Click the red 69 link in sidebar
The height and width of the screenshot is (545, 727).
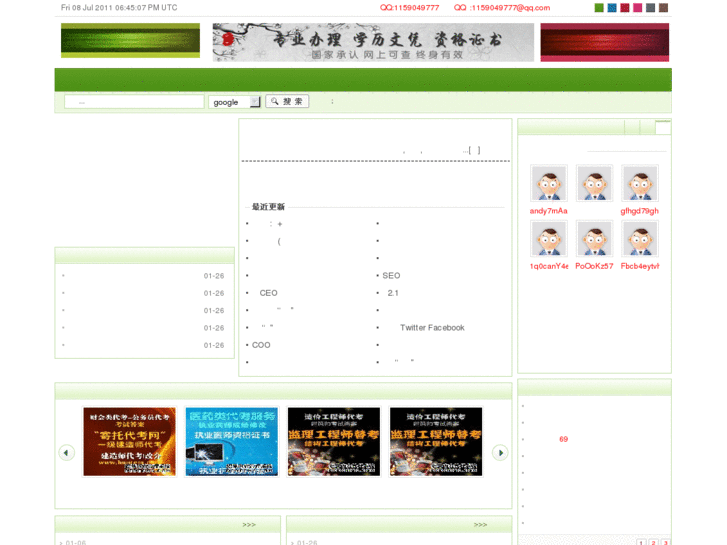[x=563, y=439]
